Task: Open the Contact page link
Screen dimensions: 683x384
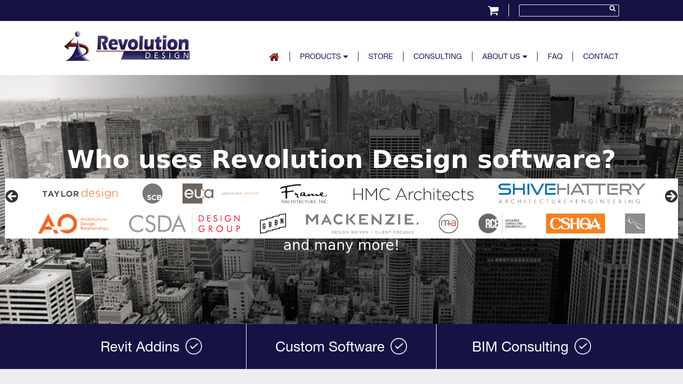Action: 601,57
